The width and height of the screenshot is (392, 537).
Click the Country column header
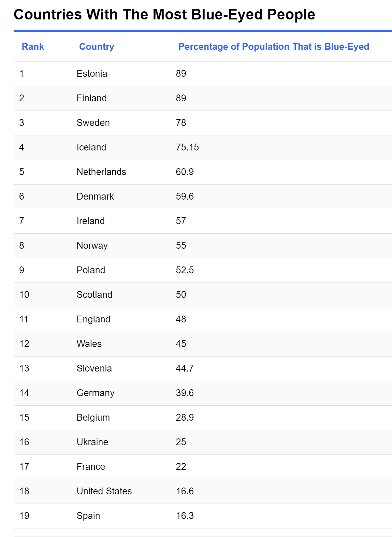coord(97,47)
